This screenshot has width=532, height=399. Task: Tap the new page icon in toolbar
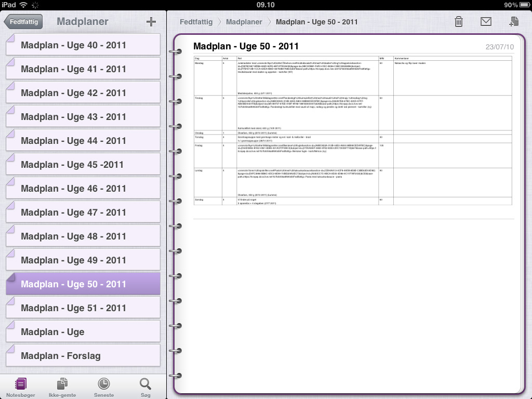514,22
